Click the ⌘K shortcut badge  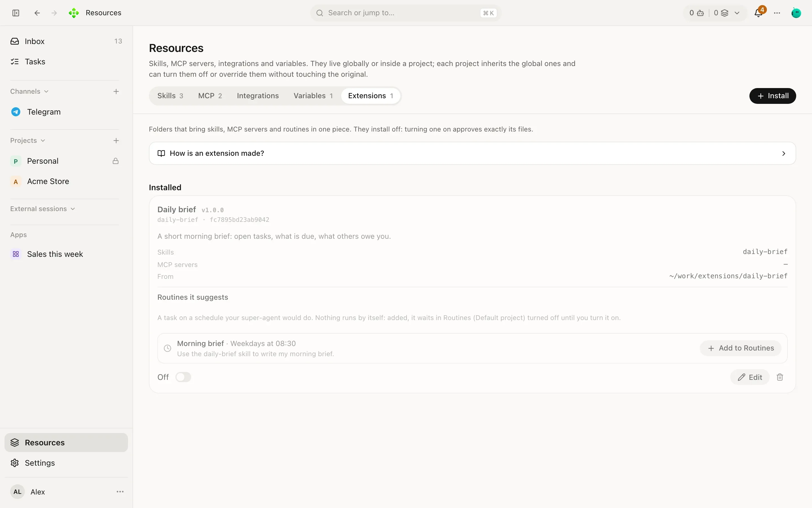click(488, 13)
